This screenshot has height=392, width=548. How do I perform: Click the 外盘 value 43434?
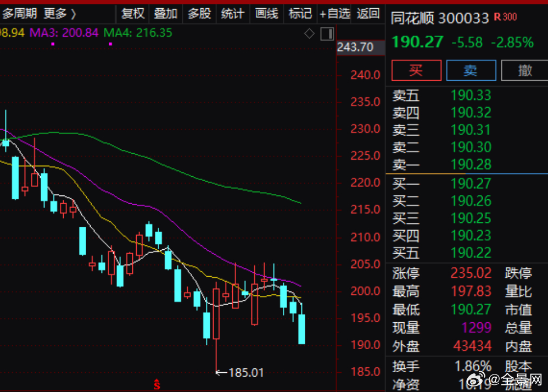point(472,346)
